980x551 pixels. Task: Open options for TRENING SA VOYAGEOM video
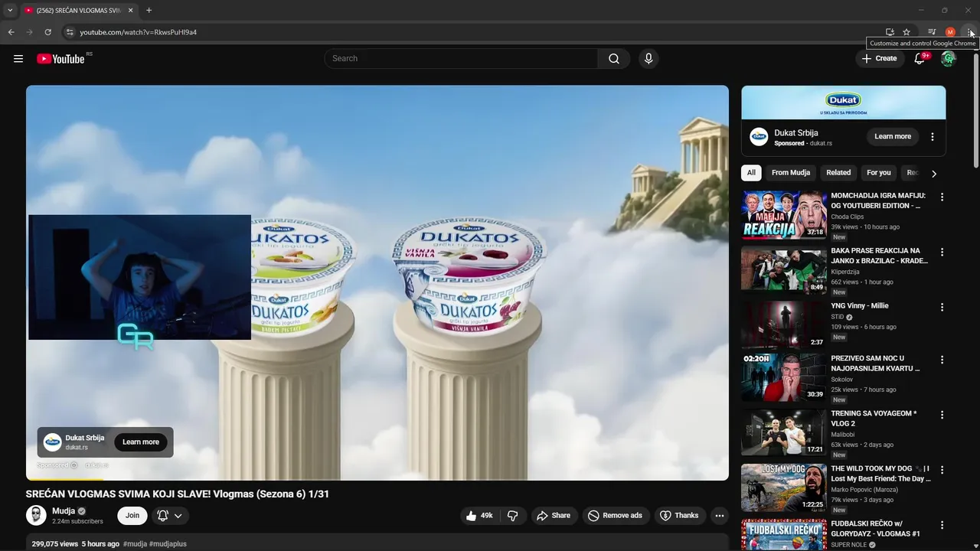click(942, 415)
